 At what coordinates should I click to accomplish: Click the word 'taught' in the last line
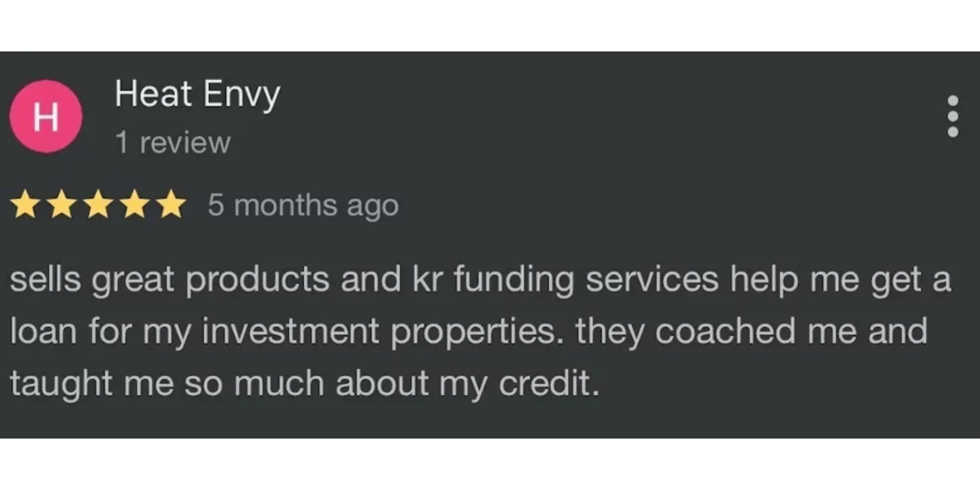coord(61,385)
